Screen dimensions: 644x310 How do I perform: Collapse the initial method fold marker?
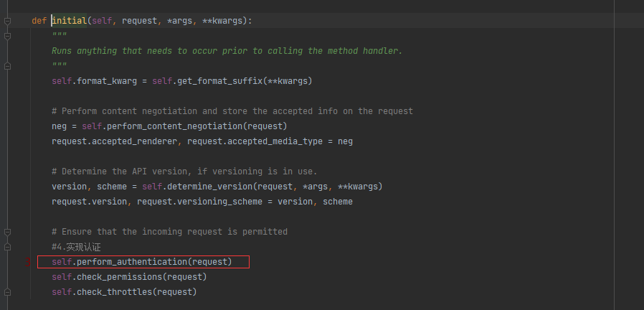pyautogui.click(x=7, y=21)
